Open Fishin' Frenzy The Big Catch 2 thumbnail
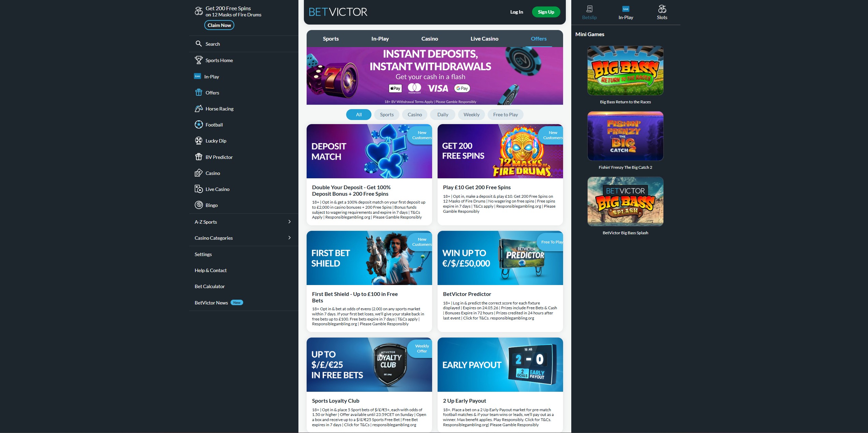The image size is (868, 433). (x=626, y=136)
